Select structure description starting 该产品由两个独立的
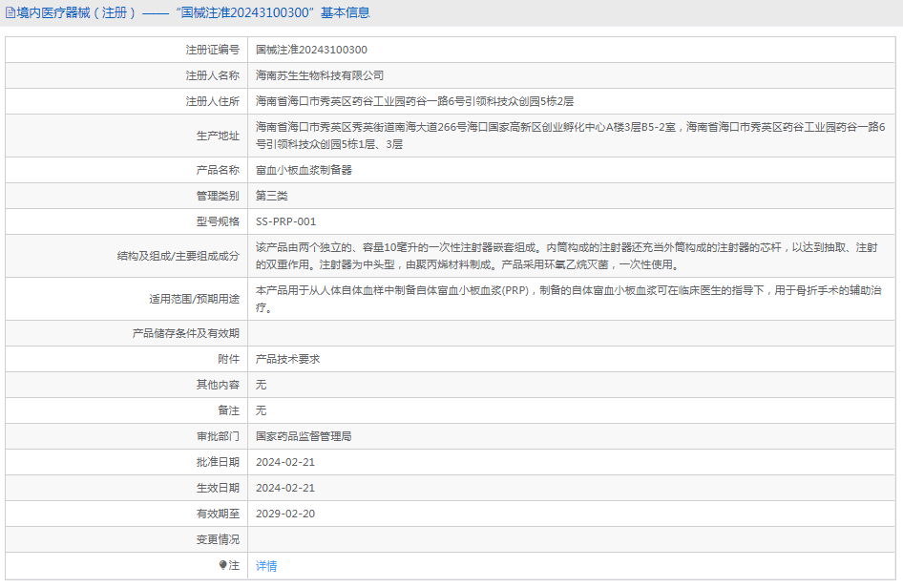Screen dimensions: 903x588 pos(567,256)
